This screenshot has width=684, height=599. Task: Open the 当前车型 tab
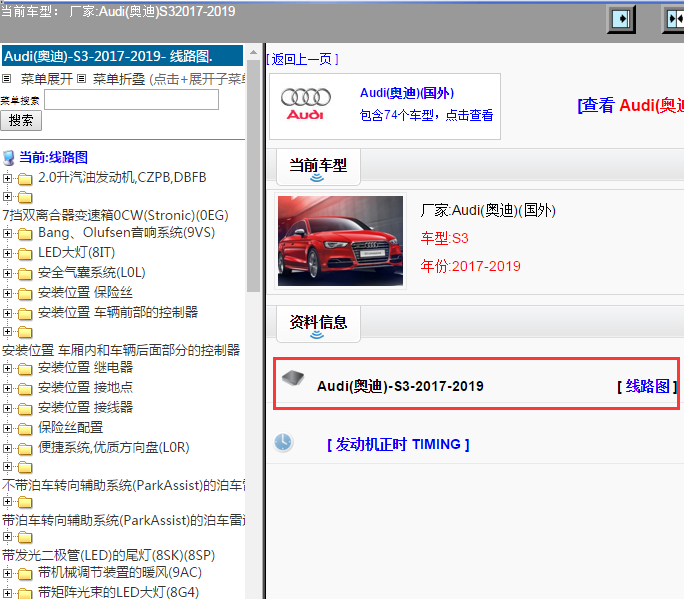pyautogui.click(x=318, y=167)
